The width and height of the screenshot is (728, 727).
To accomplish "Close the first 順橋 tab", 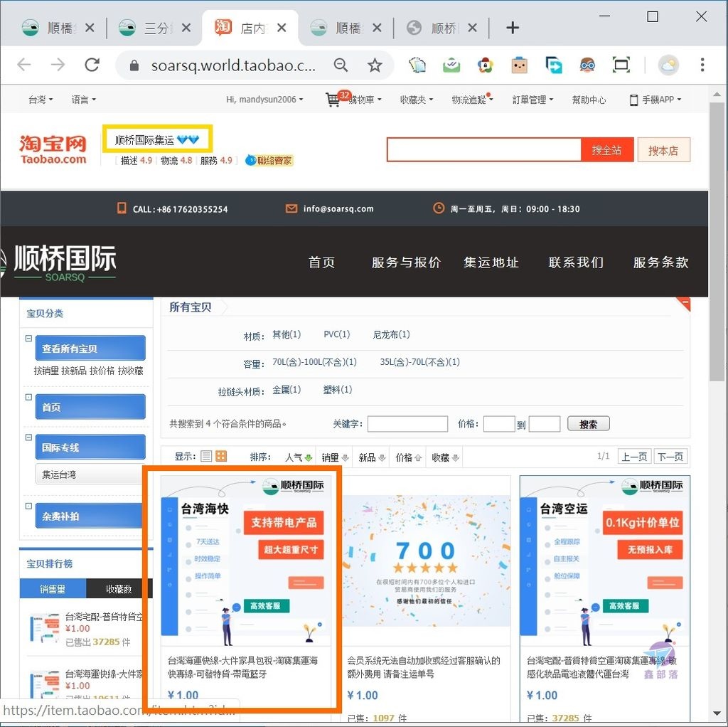I will [90, 28].
